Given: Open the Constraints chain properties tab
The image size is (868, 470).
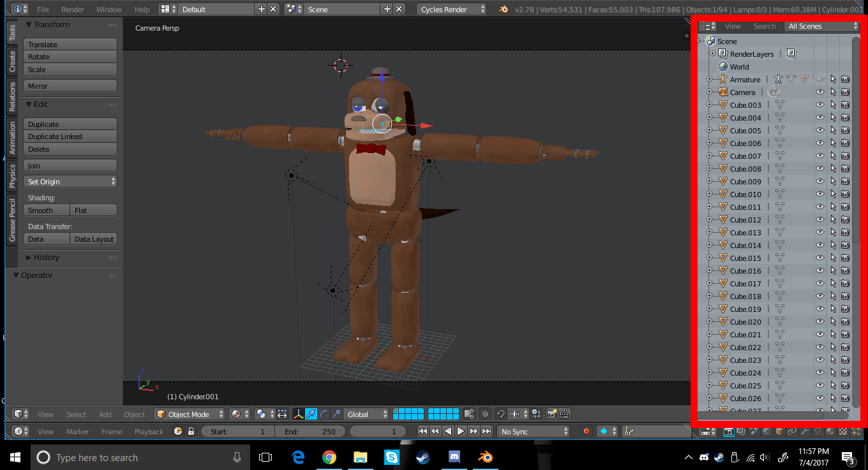Looking at the screenshot, I should click(792, 432).
